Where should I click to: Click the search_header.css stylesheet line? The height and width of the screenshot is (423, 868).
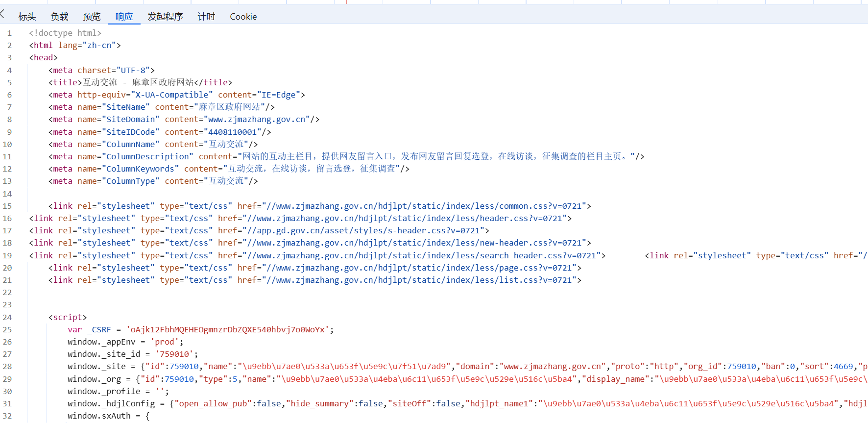click(317, 255)
